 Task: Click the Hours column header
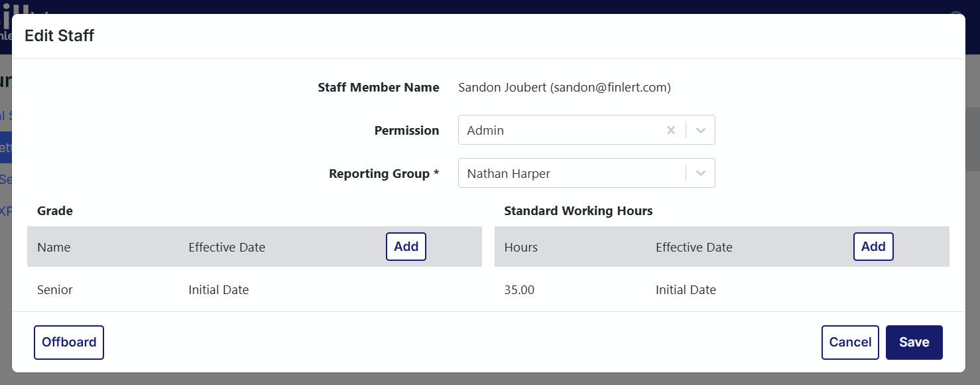pos(521,248)
